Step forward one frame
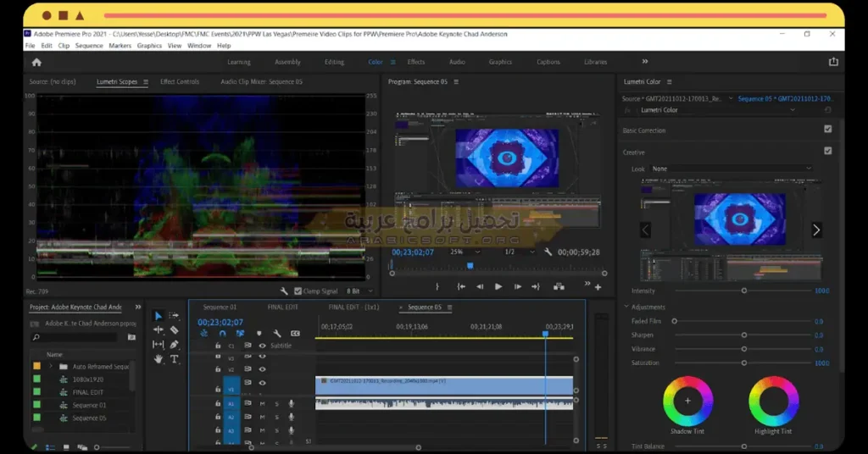The image size is (868, 454). point(518,286)
